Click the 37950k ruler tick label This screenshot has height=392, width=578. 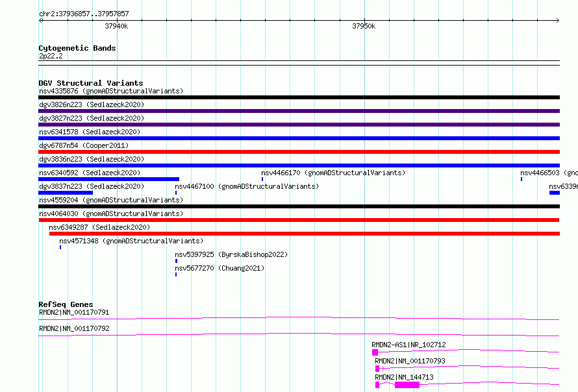pos(364,26)
